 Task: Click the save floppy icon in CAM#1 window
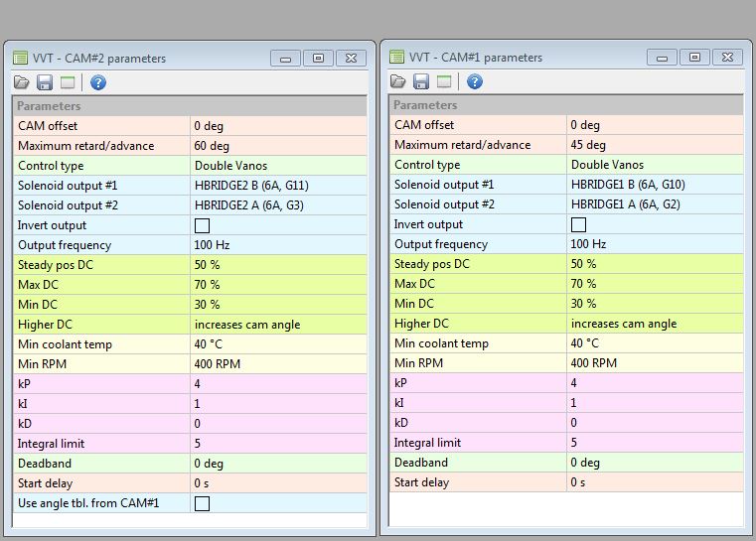(x=420, y=81)
